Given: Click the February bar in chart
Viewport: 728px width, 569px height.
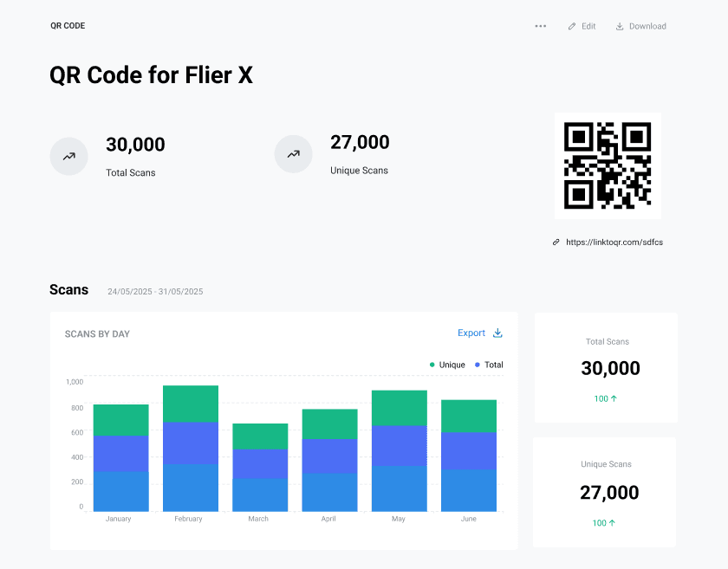Looking at the screenshot, I should [191, 449].
